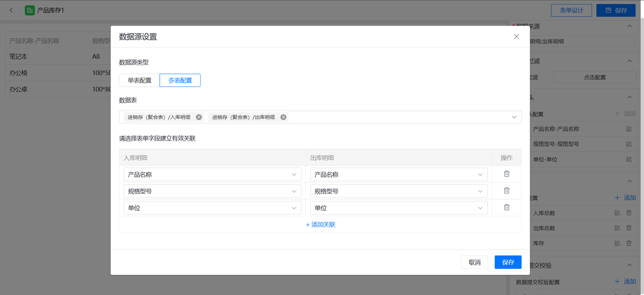
Task: Remove the 入库明细 tag from data tables
Action: 199,117
